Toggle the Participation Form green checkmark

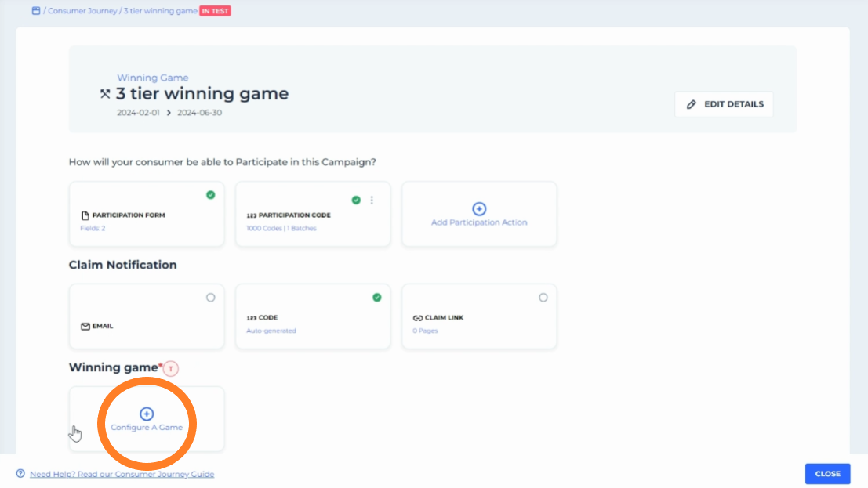coord(210,195)
